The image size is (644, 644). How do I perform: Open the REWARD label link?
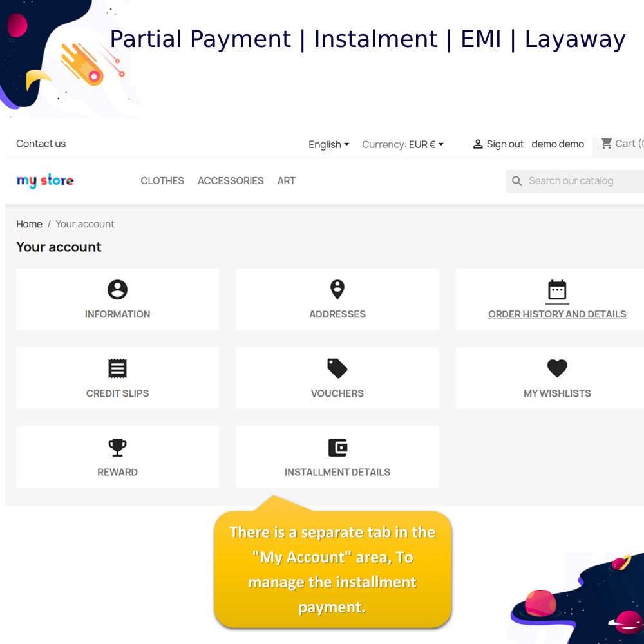pos(117,472)
